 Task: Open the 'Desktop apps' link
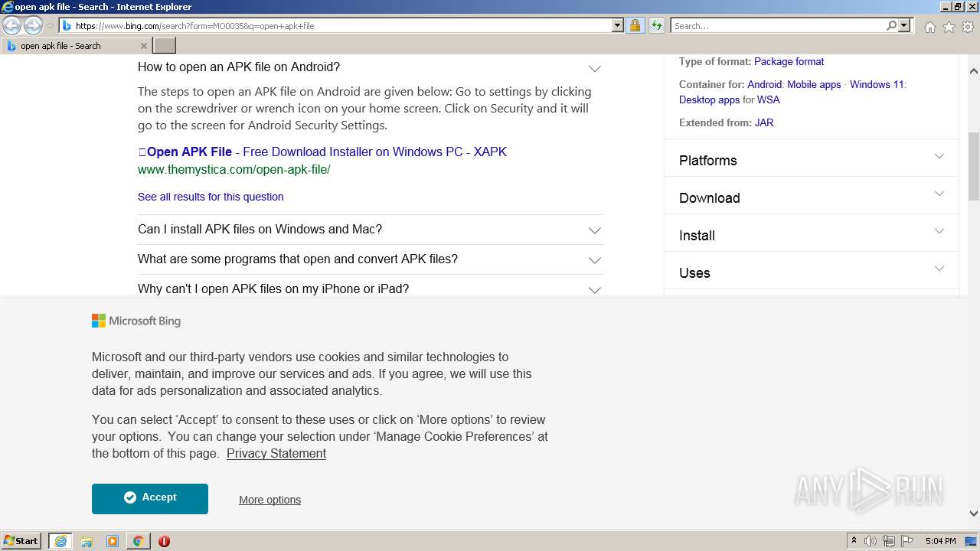click(x=709, y=99)
